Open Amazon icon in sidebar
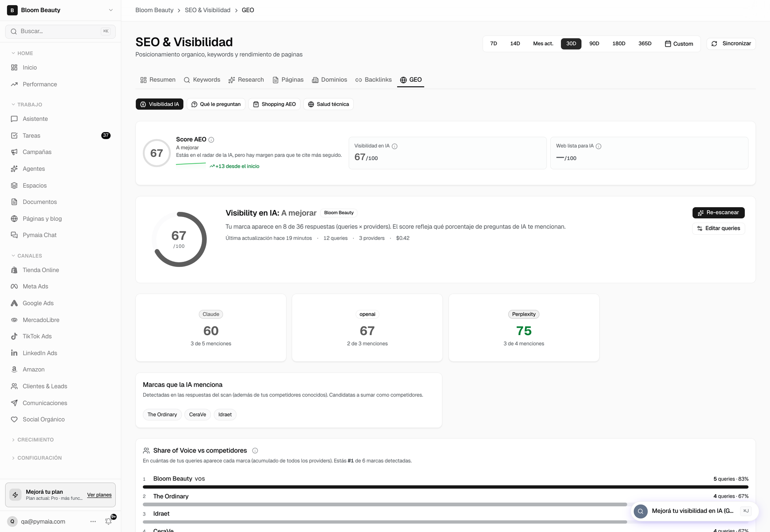Image resolution: width=770 pixels, height=532 pixels. tap(14, 370)
